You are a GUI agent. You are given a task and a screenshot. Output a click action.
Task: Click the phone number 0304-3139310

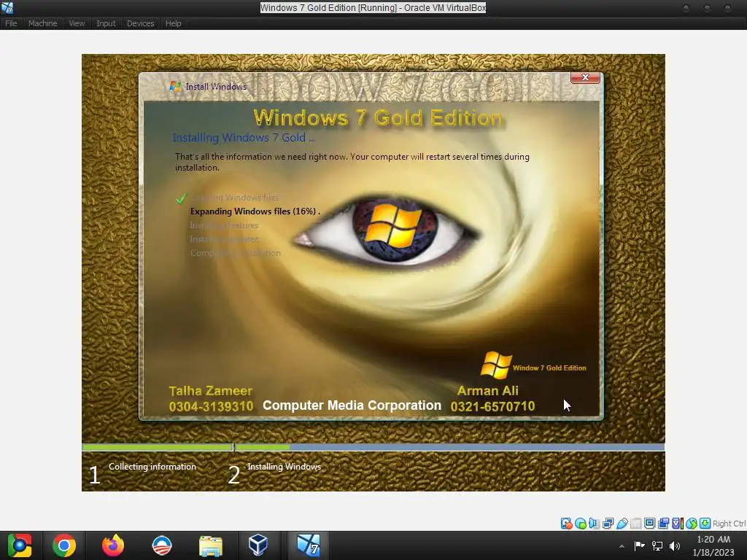click(211, 407)
